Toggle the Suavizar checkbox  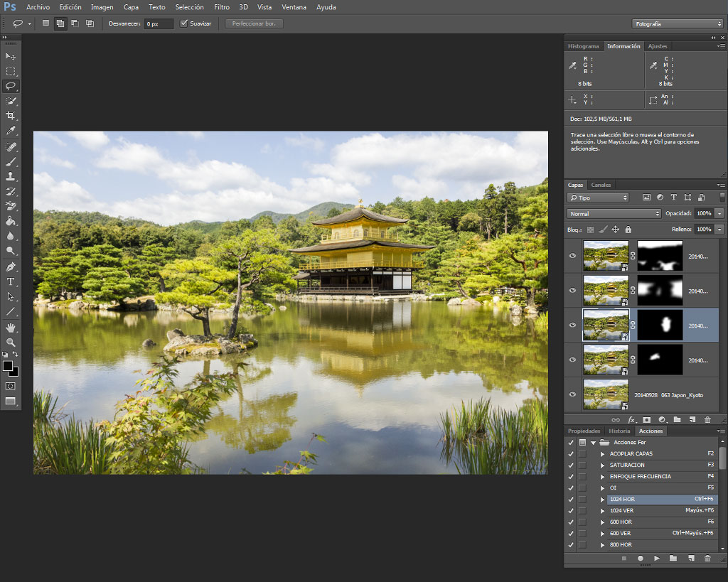[x=184, y=23]
